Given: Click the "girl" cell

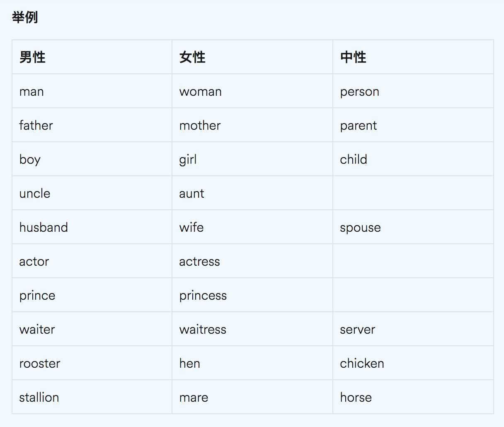Looking at the screenshot, I should pos(188,160).
